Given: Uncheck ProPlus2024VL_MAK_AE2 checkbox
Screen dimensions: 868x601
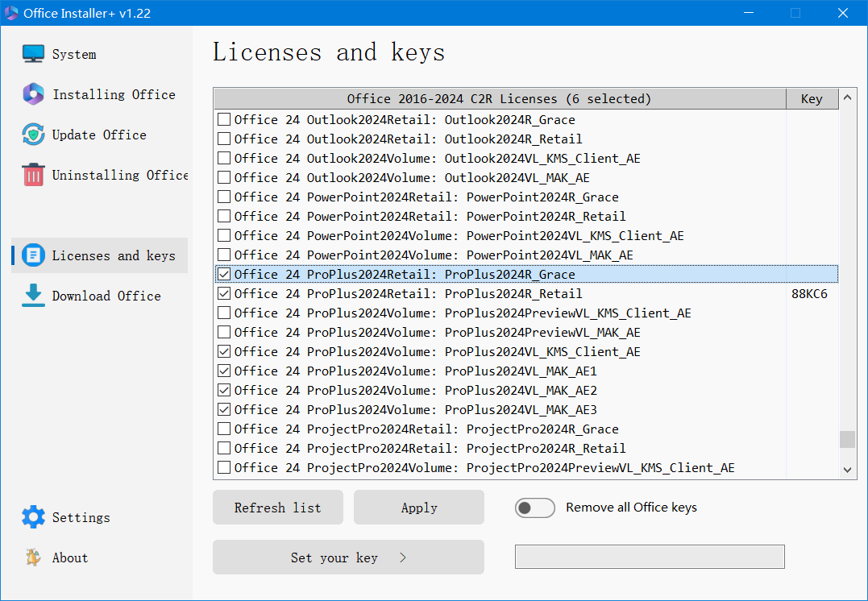Looking at the screenshot, I should coord(224,390).
